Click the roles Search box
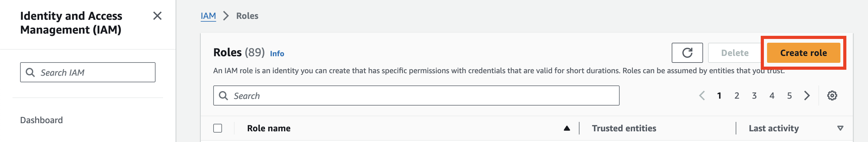The image size is (868, 142). point(416,96)
